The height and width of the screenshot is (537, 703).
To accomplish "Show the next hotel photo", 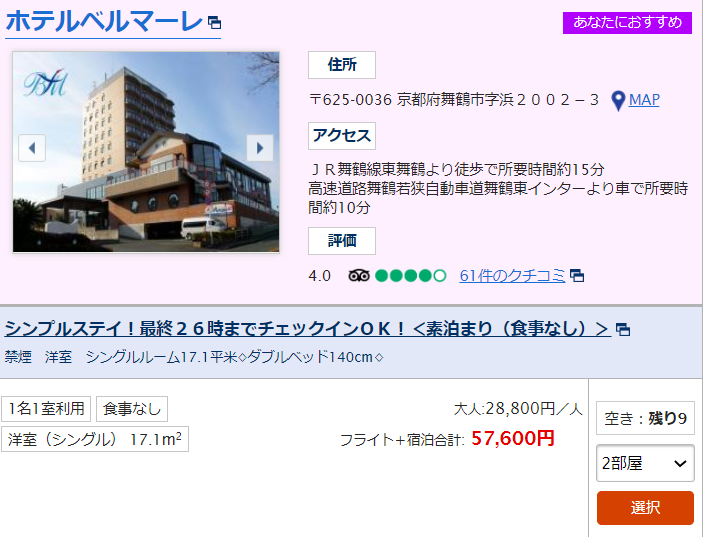I will [260, 147].
